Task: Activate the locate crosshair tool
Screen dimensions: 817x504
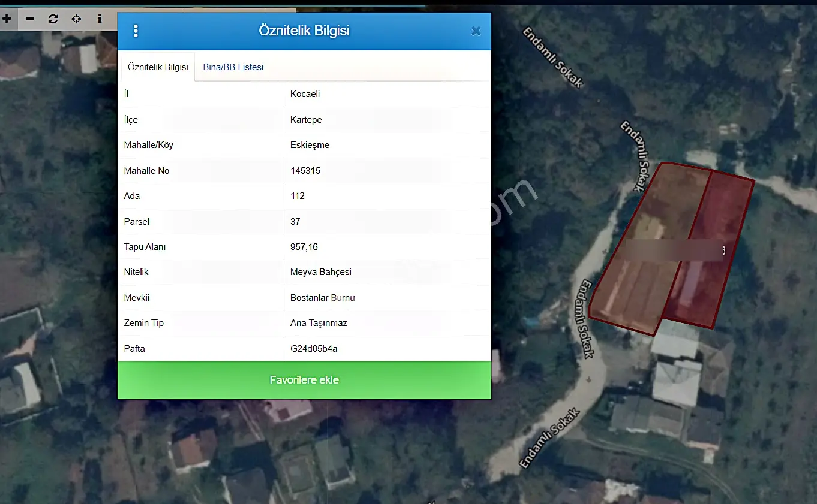Action: tap(76, 19)
